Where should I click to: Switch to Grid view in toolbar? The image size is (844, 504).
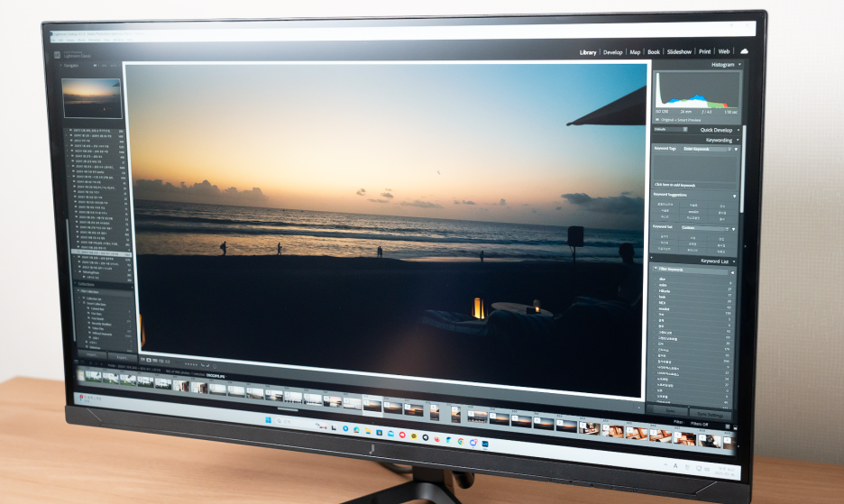click(x=143, y=359)
